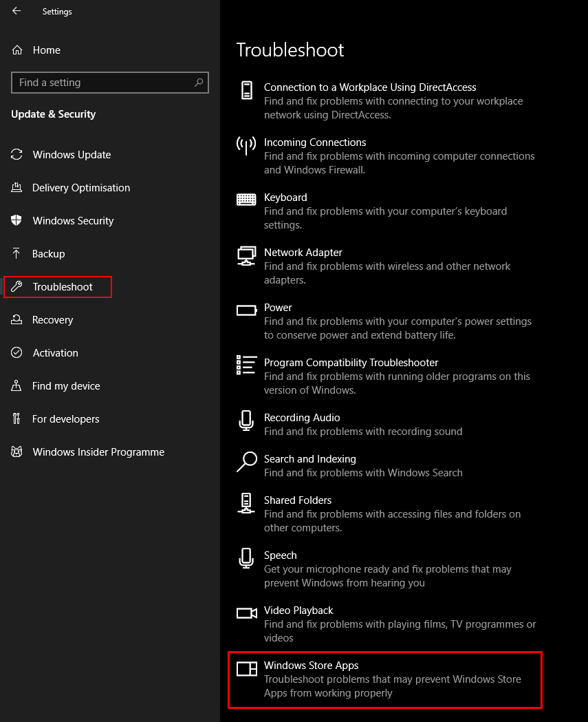Viewport: 588px width, 722px height.
Task: Click the Troubleshoot wrench icon
Action: point(17,286)
